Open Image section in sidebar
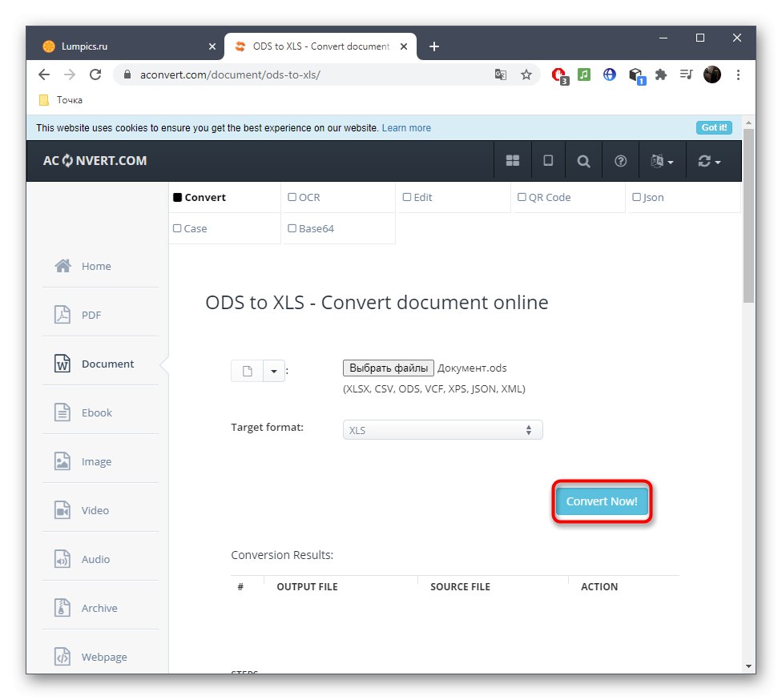Image resolution: width=782 pixels, height=700 pixels. click(x=100, y=461)
